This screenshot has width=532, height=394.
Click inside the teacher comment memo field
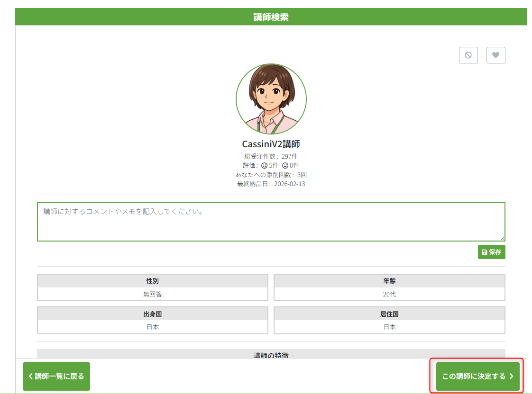coord(271,222)
